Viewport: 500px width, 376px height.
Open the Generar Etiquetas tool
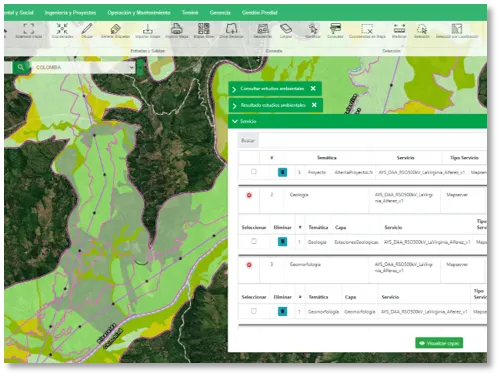(115, 29)
